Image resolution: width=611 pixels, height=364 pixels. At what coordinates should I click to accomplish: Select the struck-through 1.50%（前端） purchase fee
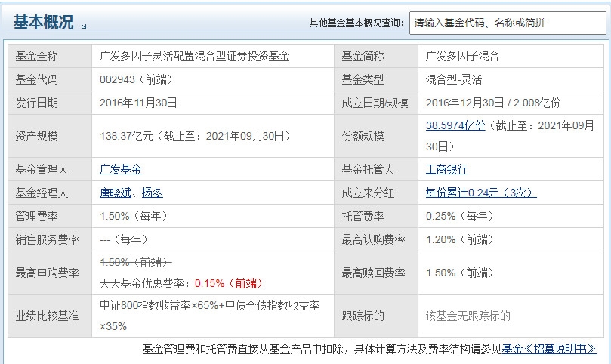click(x=136, y=262)
